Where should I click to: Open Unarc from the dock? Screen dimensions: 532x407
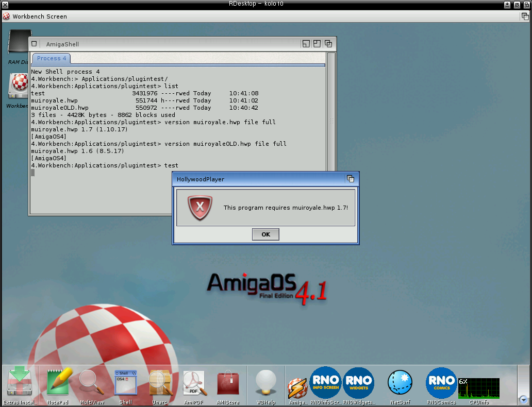160,383
